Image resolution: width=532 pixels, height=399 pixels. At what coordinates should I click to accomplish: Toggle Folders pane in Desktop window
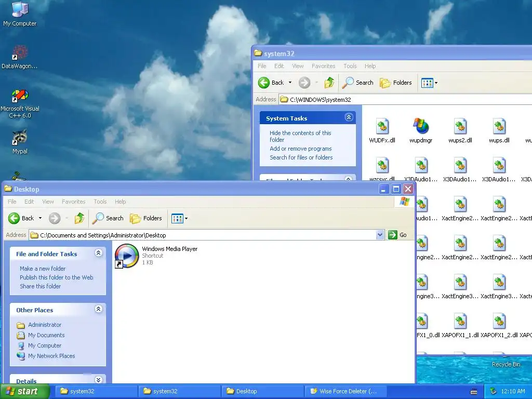pos(146,218)
